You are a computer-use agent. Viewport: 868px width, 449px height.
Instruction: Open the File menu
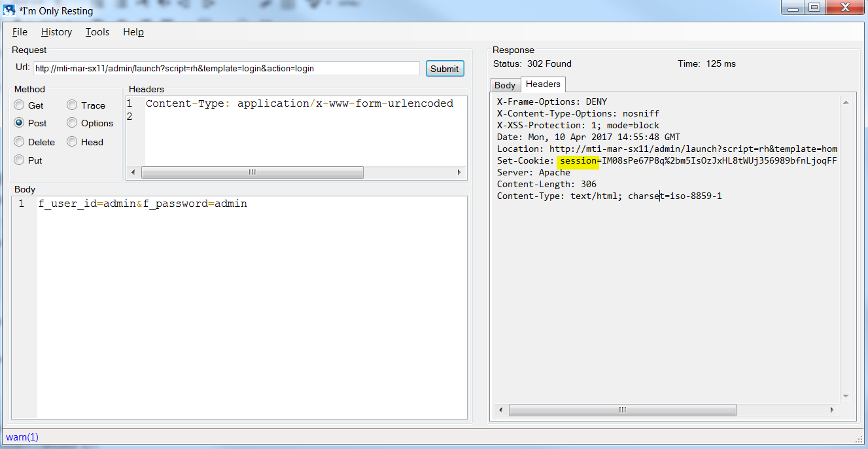19,31
